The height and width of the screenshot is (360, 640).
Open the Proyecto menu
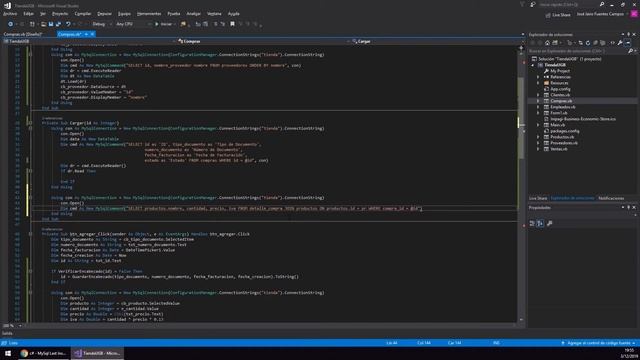(x=60, y=13)
